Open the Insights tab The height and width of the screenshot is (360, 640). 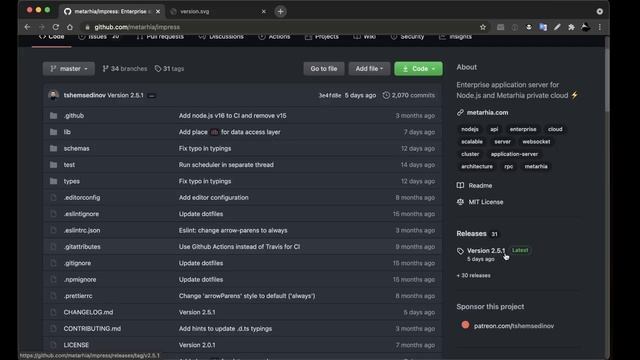456,37
